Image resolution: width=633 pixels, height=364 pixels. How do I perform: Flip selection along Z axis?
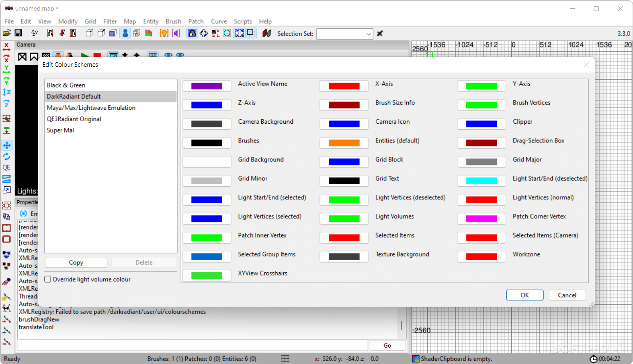pos(7,92)
